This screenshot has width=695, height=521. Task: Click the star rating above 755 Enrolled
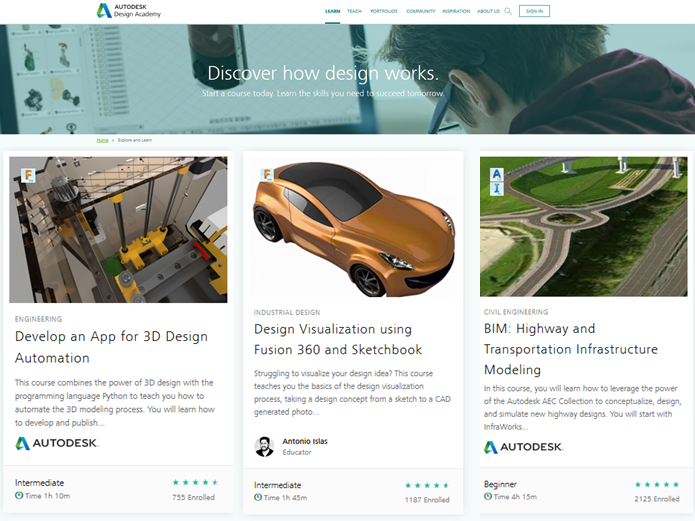pyautogui.click(x=195, y=482)
